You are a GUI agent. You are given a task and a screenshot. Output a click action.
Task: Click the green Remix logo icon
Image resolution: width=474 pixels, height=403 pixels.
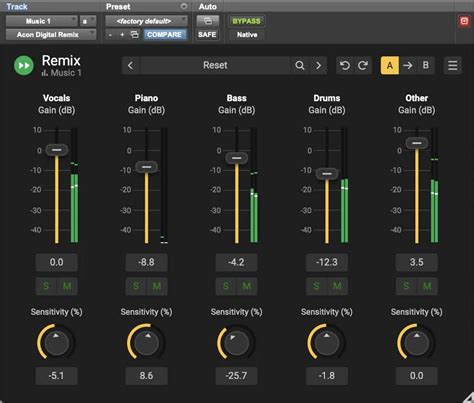point(24,65)
